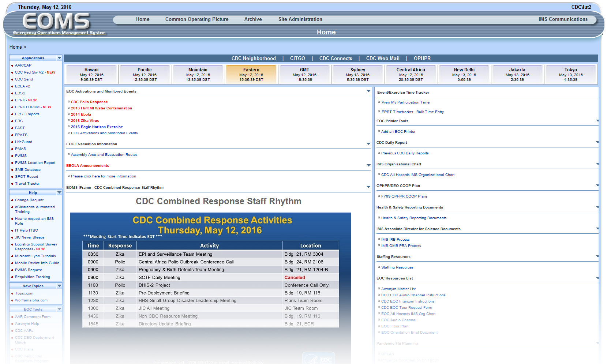The image size is (607, 364).
Task: Open the Acronym Master List
Action: (398, 289)
